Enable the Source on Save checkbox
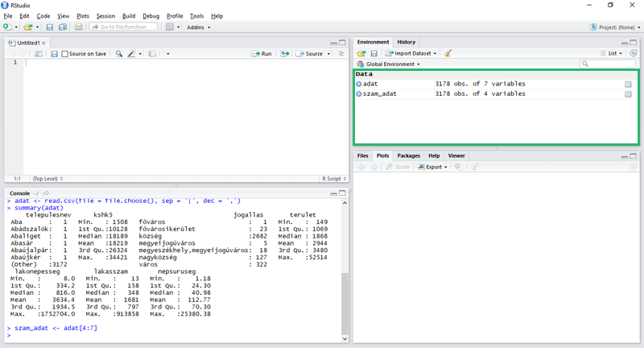The width and height of the screenshot is (644, 348). (x=64, y=54)
